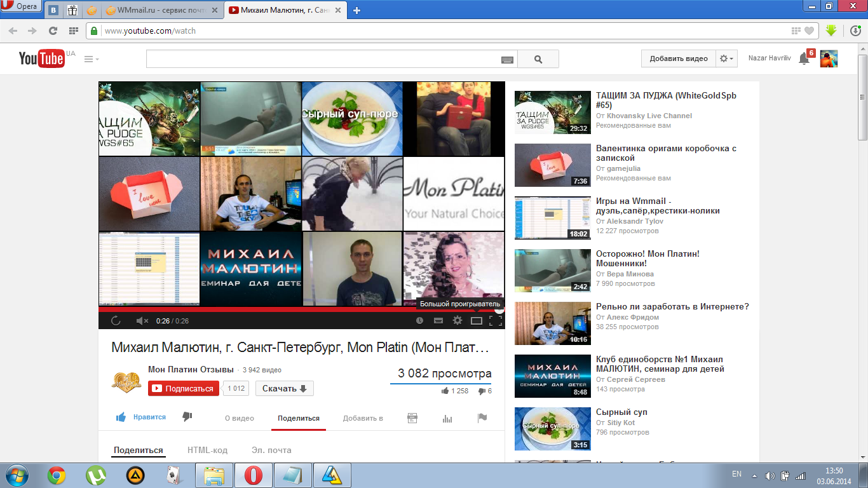The image size is (868, 488).
Task: Expand the YouTube guide menu
Action: pyautogui.click(x=92, y=59)
